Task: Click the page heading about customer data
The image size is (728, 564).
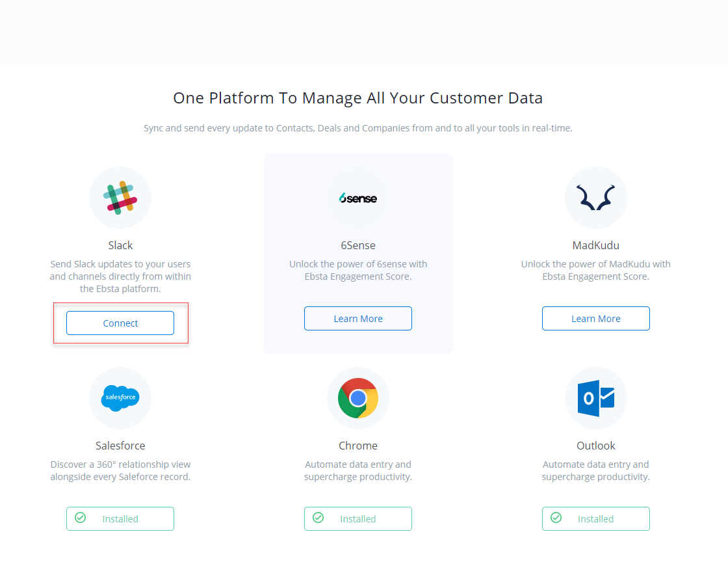Action: click(358, 98)
